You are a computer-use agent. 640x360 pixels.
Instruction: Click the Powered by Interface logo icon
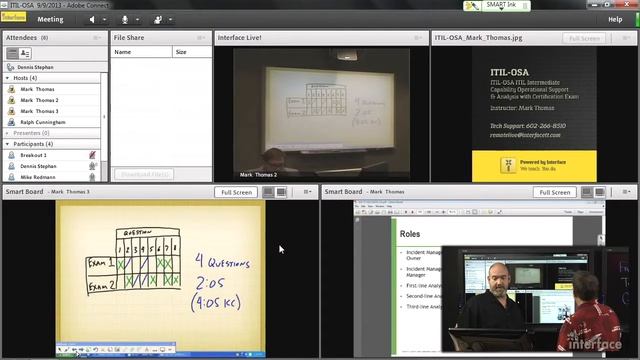[508, 165]
